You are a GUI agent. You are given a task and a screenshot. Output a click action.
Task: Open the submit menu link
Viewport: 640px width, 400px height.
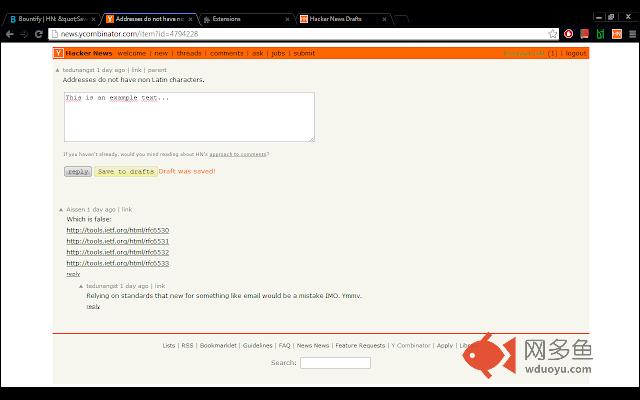pos(304,53)
